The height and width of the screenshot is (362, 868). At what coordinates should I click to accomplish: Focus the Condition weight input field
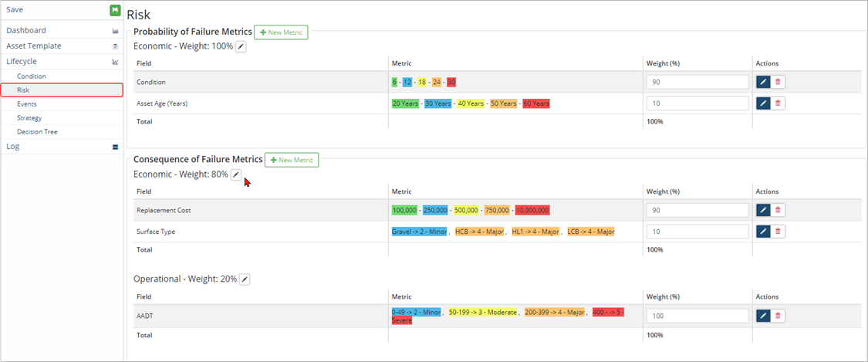tap(697, 82)
